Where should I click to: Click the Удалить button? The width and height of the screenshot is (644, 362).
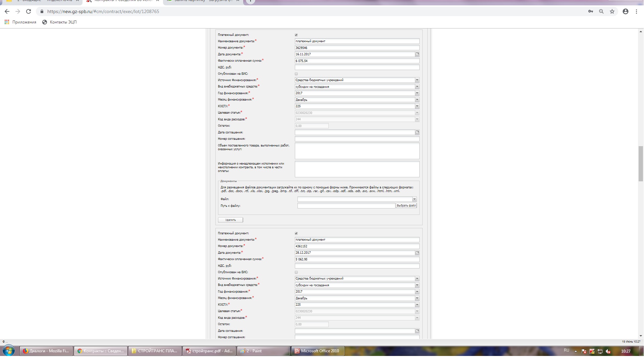click(230, 220)
